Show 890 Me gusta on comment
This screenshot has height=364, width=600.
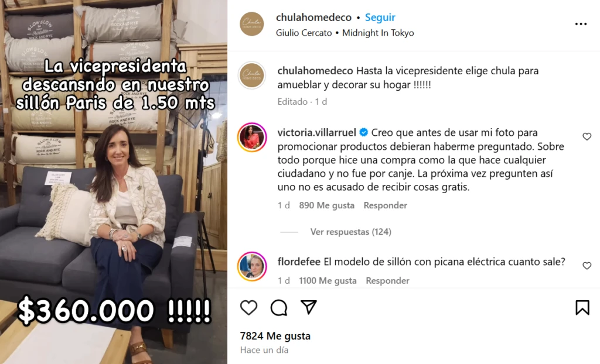click(x=326, y=205)
